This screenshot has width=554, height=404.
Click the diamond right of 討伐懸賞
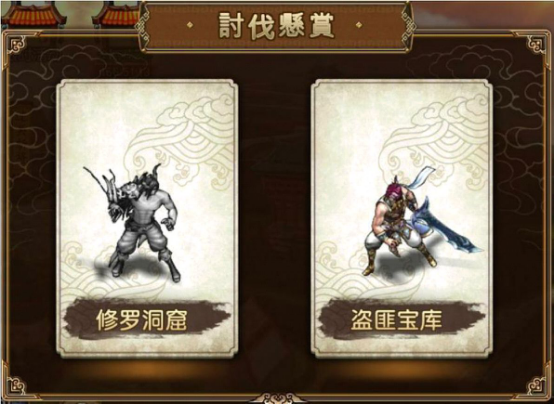click(360, 25)
